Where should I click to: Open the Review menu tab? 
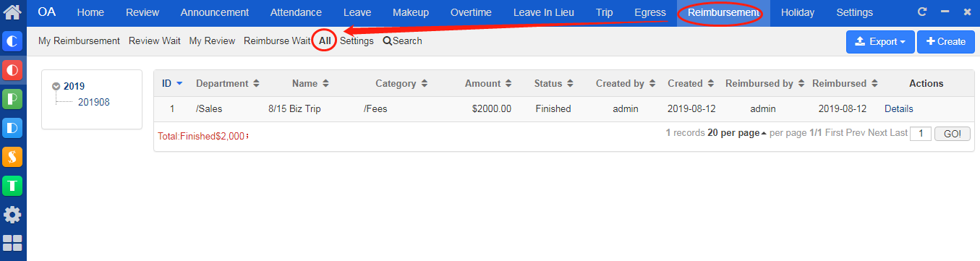142,12
